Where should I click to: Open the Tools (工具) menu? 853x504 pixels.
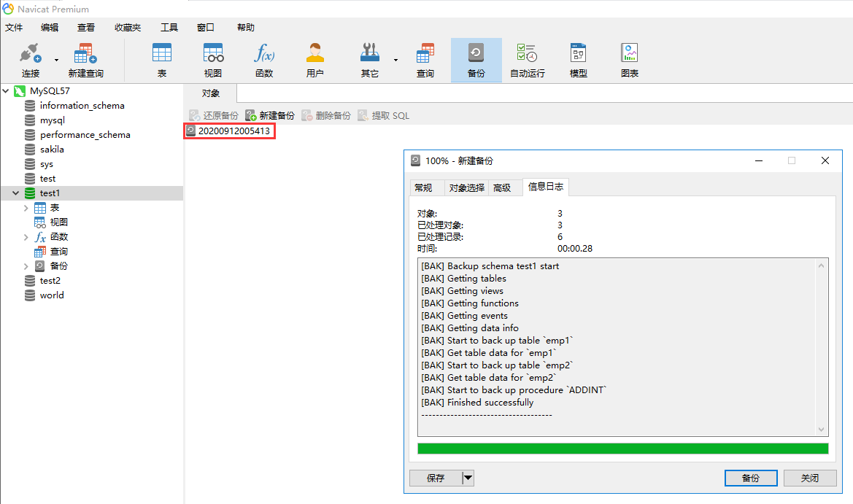[x=169, y=27]
